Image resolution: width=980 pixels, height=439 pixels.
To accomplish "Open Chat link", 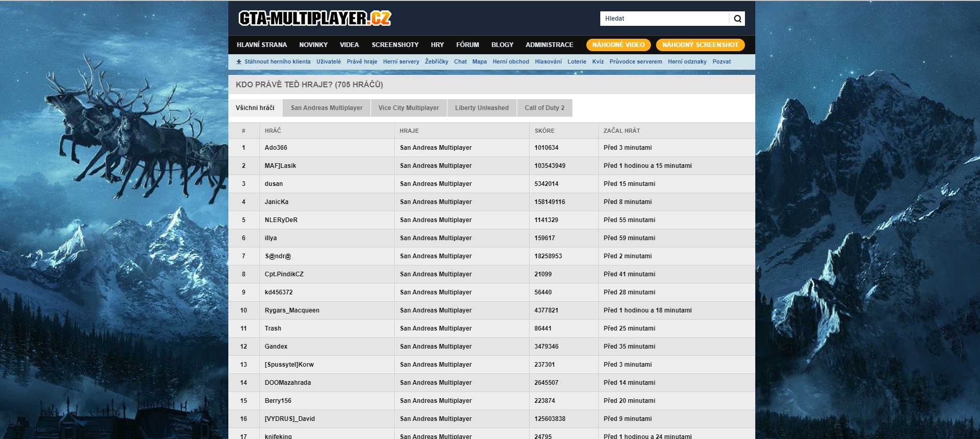I will click(460, 61).
